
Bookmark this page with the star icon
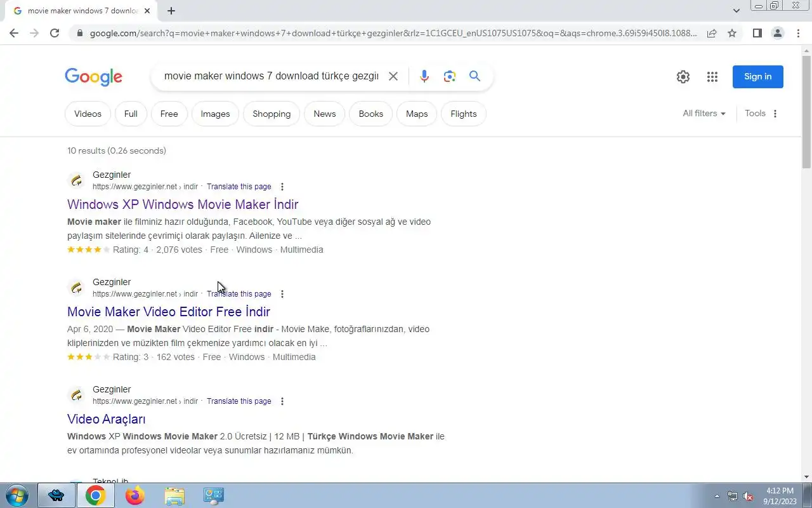point(732,33)
